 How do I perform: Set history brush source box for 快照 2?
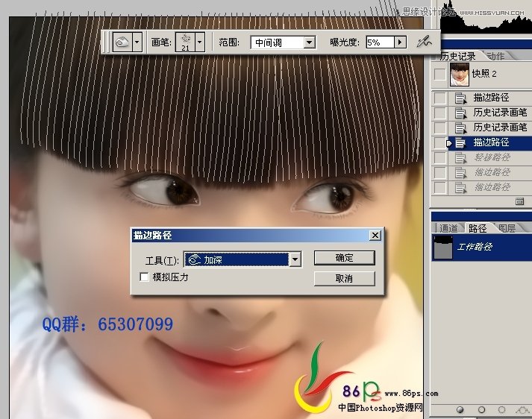tap(440, 74)
